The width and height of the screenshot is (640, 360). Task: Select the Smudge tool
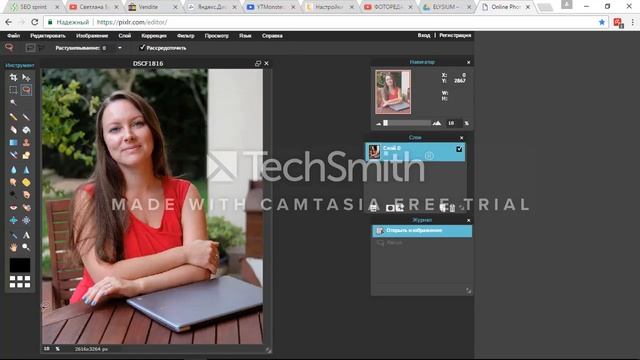13,182
